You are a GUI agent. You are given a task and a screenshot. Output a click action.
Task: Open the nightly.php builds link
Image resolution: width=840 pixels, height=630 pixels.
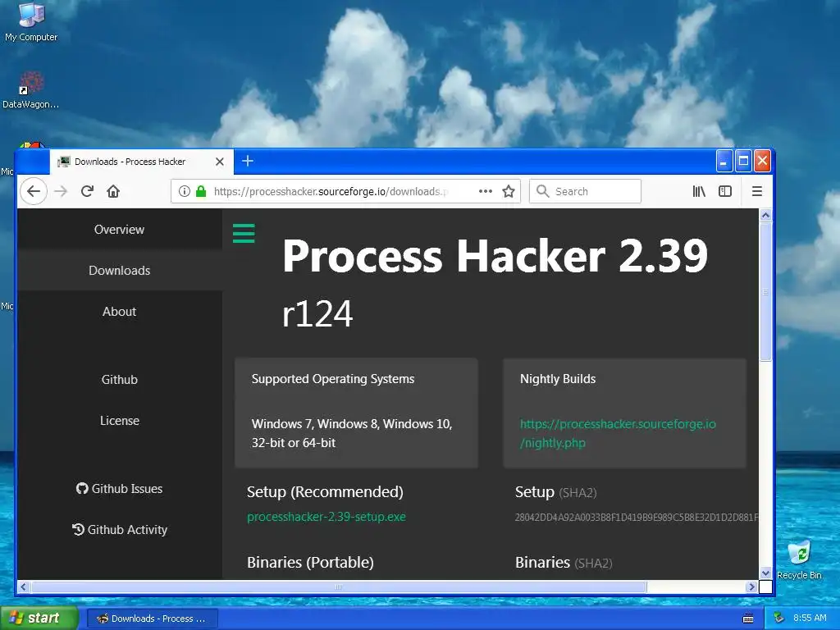[x=618, y=433]
